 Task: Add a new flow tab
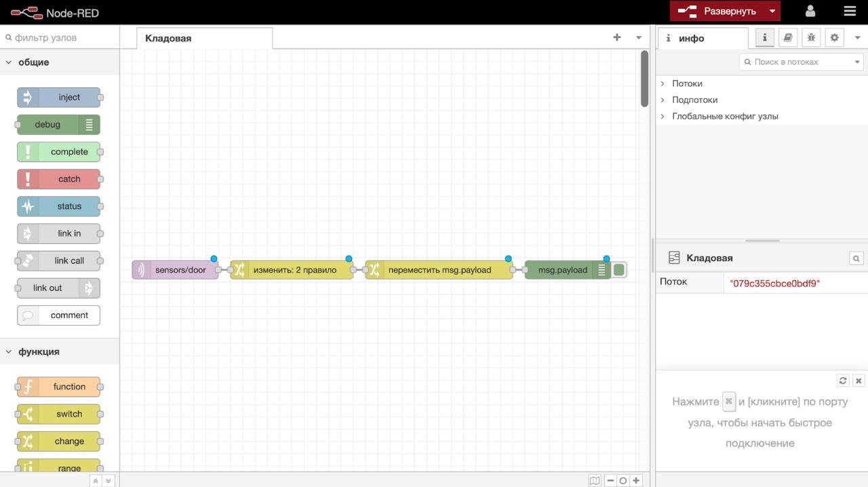tap(617, 37)
